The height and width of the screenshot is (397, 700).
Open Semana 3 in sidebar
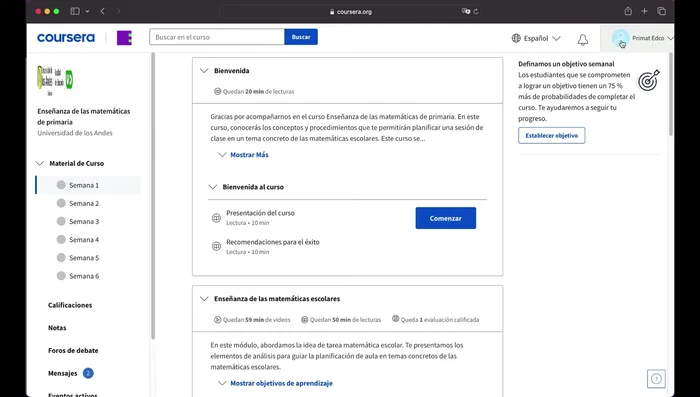pyautogui.click(x=84, y=221)
